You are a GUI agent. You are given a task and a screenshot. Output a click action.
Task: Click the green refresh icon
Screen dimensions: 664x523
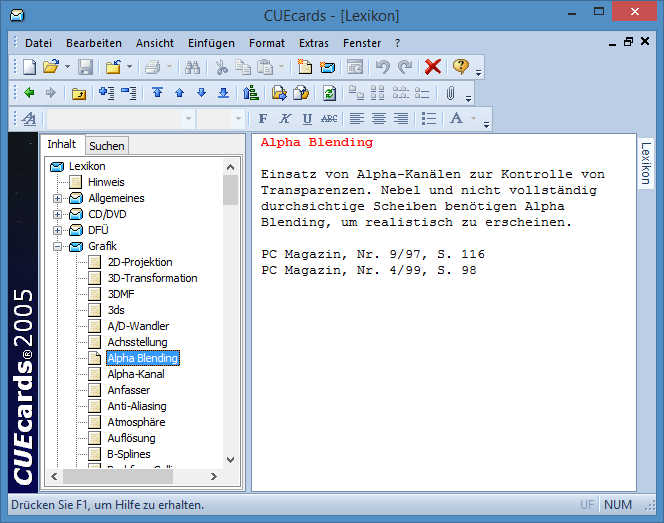[x=329, y=93]
